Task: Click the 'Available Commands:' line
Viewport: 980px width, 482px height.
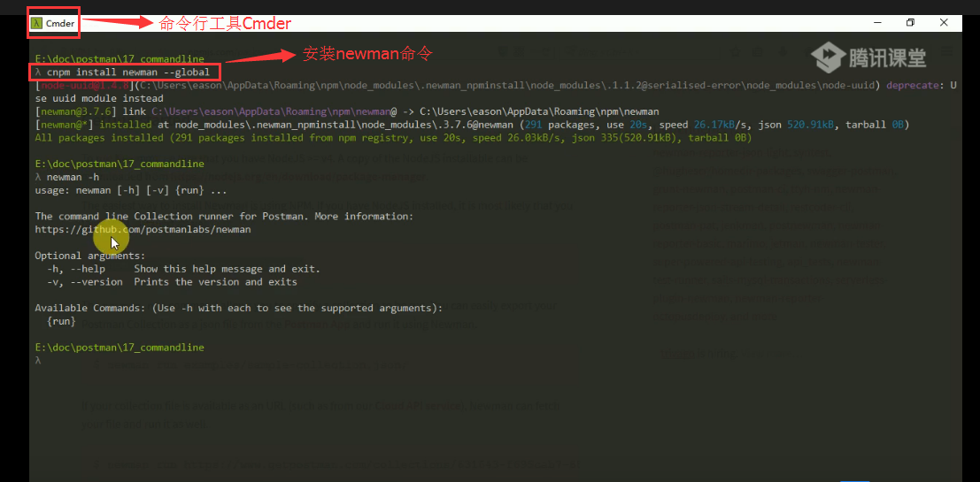Action: 238,308
